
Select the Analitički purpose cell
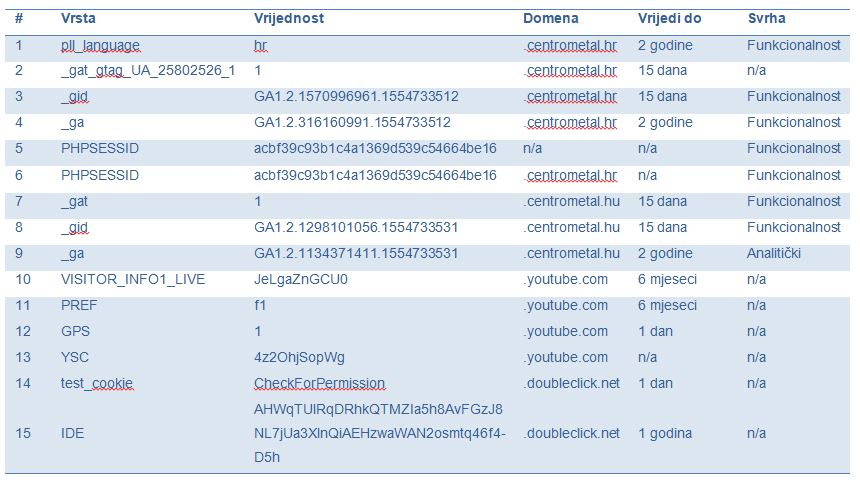coord(773,253)
